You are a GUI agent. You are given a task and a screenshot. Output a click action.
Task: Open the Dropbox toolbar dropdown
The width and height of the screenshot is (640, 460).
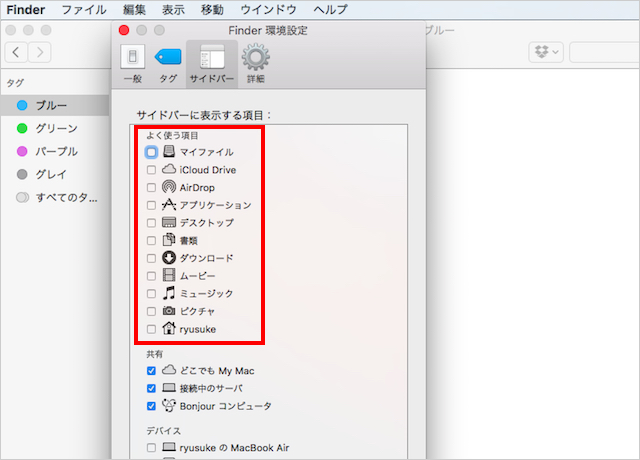tap(546, 52)
